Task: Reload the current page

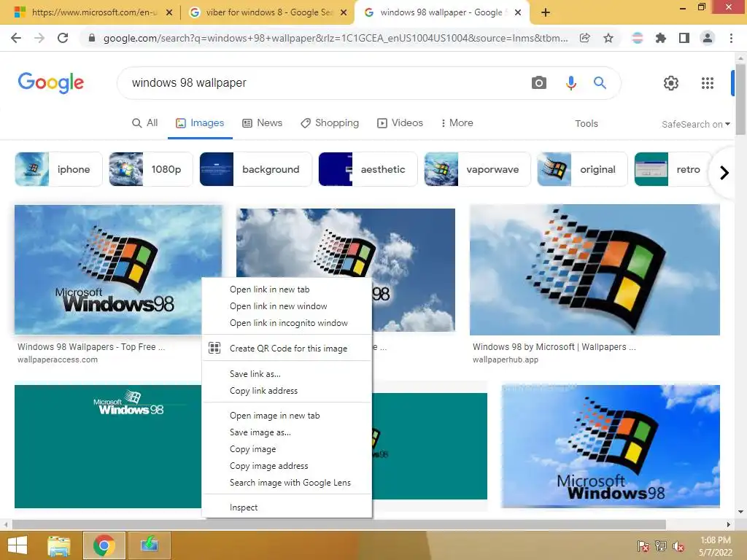Action: 63,38
